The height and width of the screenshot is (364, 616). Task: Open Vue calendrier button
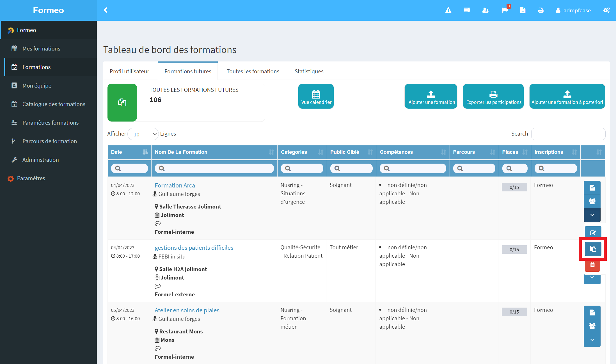[x=316, y=96]
